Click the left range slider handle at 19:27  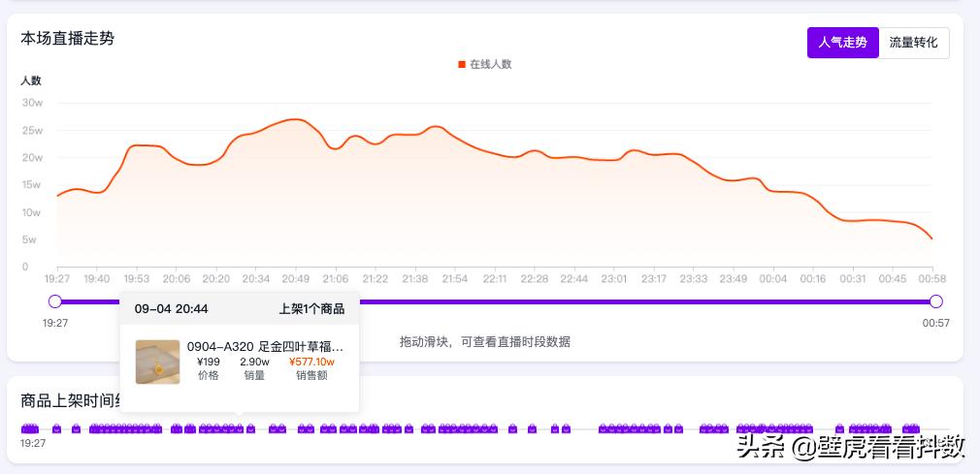pyautogui.click(x=55, y=301)
